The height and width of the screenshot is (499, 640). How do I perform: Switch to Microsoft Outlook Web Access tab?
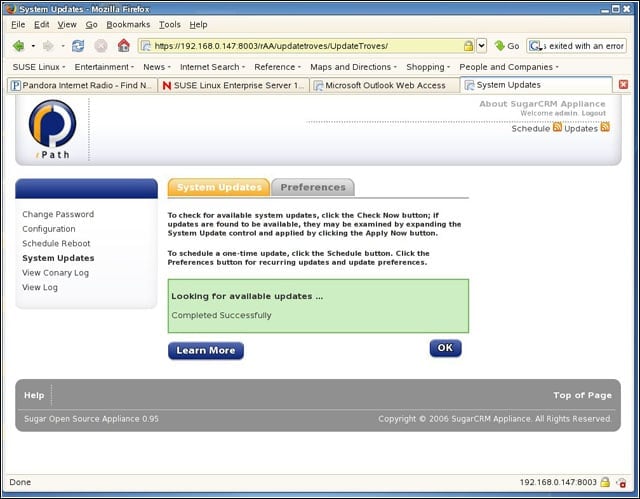click(385, 85)
